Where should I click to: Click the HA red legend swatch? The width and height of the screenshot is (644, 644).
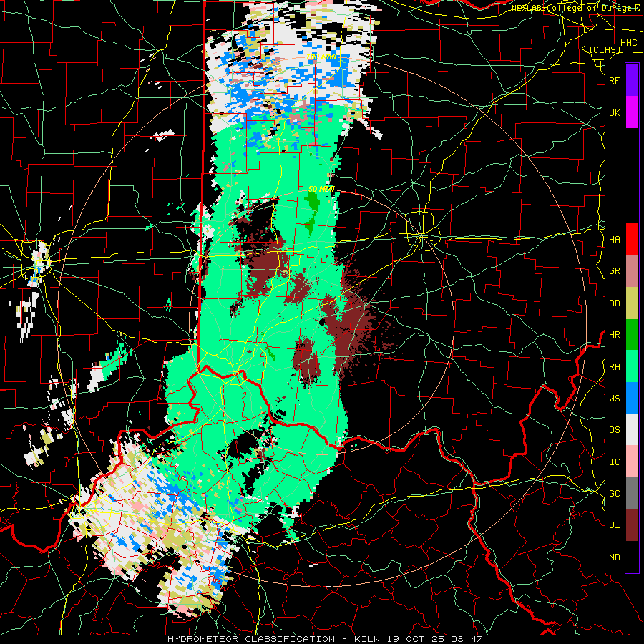[632, 239]
